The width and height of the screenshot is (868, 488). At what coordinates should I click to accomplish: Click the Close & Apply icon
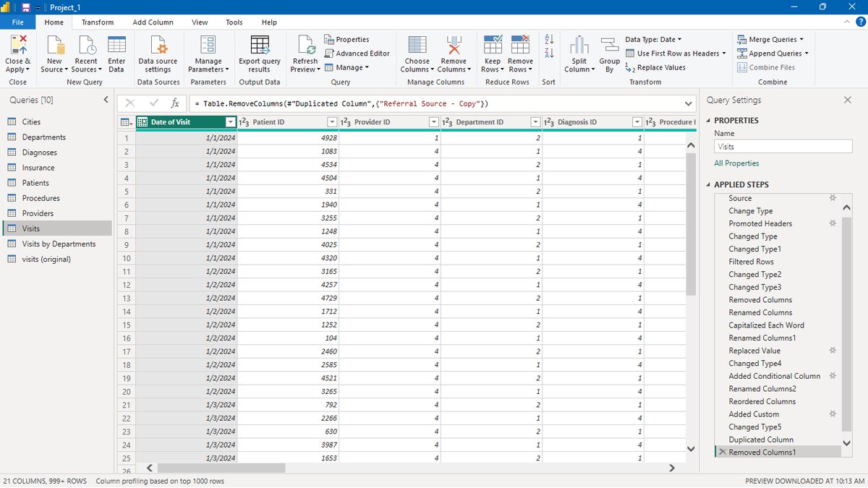pyautogui.click(x=18, y=45)
